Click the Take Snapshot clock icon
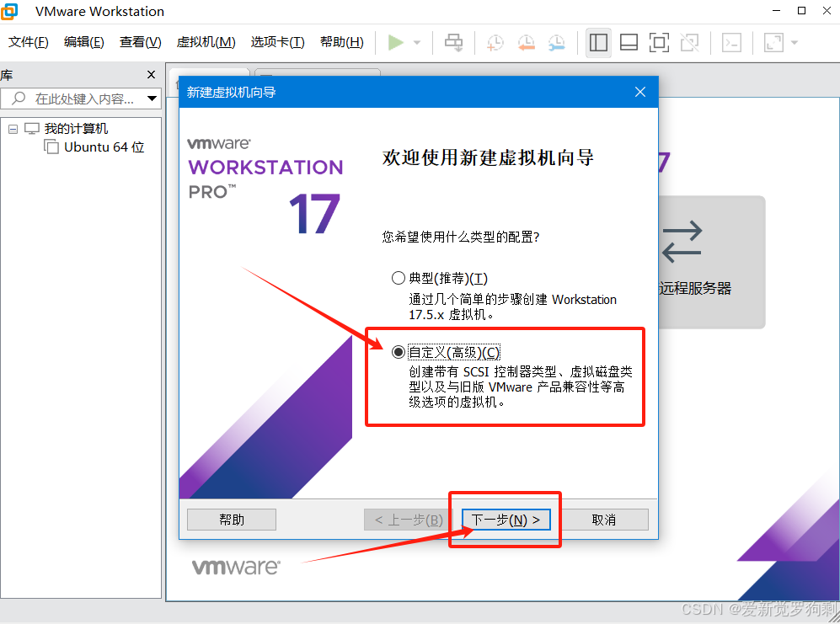The height and width of the screenshot is (624, 840). point(495,43)
